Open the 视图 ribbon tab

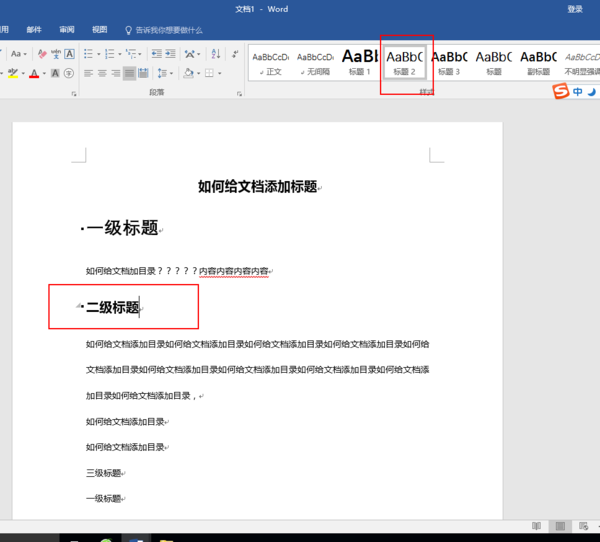pos(99,31)
